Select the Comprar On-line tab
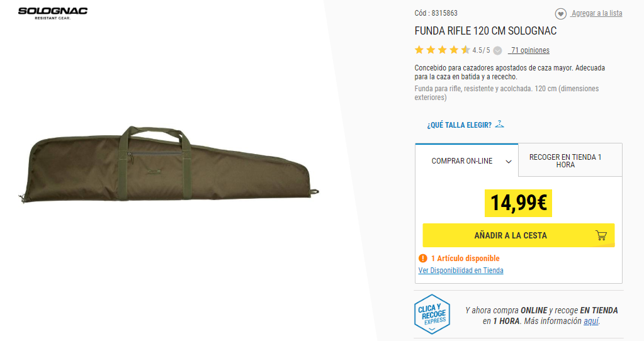This screenshot has width=644, height=341. [461, 161]
